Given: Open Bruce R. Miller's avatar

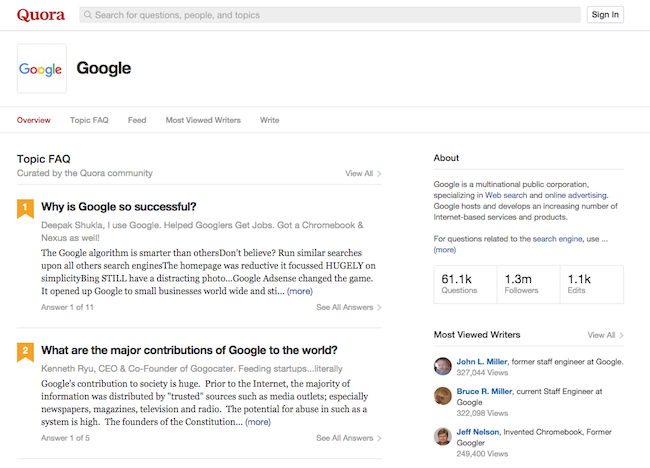Looking at the screenshot, I should point(443,396).
